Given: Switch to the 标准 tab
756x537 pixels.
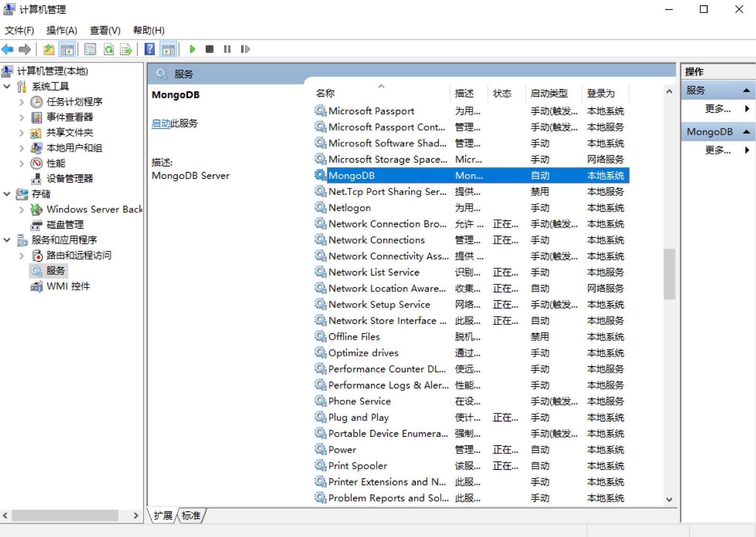Looking at the screenshot, I should [191, 515].
